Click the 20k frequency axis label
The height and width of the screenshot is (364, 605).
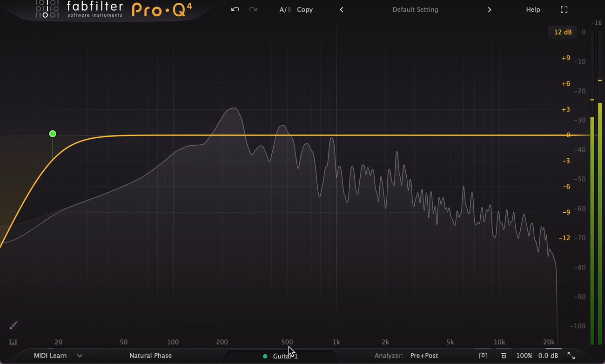[549, 342]
